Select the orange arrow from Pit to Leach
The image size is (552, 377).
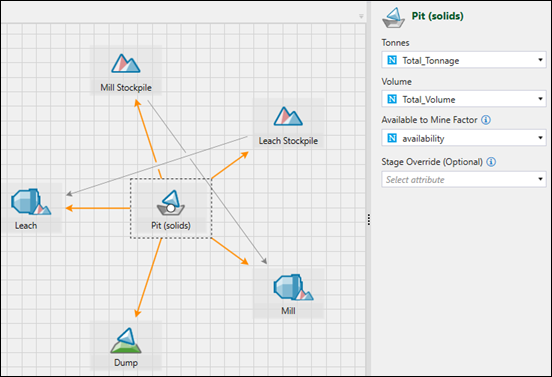click(x=98, y=208)
